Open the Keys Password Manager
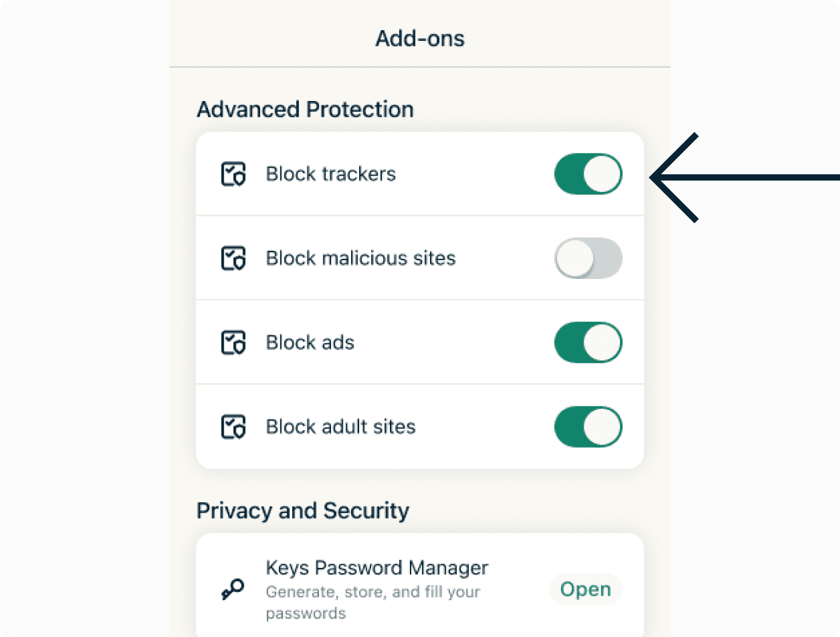The width and height of the screenshot is (840, 637). (585, 589)
